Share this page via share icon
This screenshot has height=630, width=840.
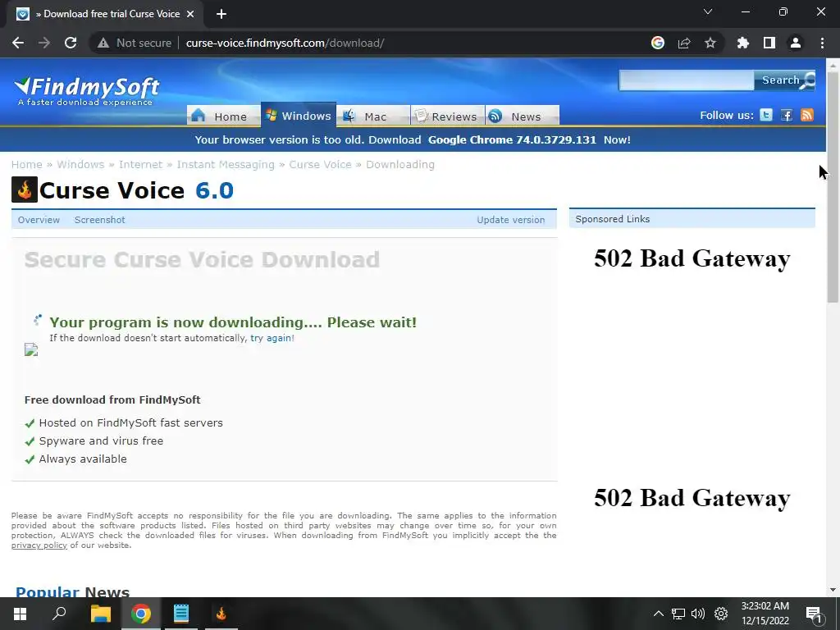point(684,43)
